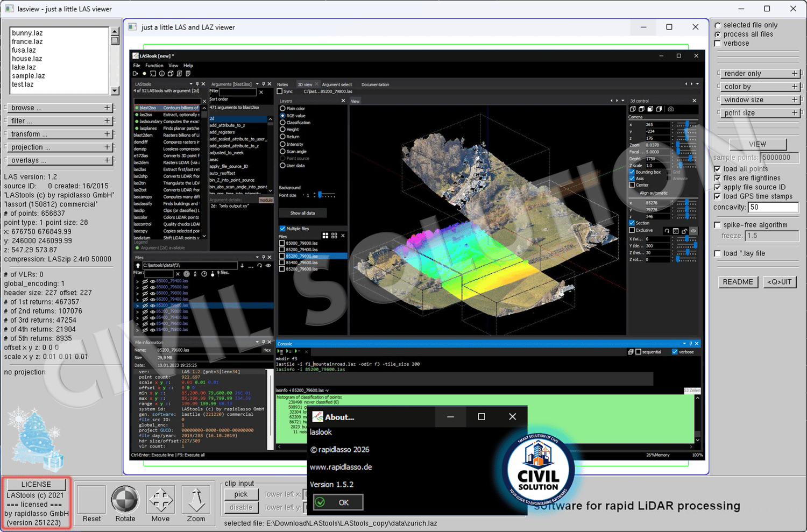The width and height of the screenshot is (807, 532).
Task: Select the Zoom tool
Action: tap(196, 500)
